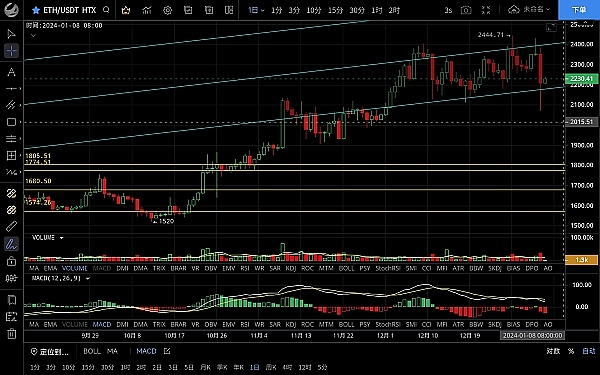600x375 pixels.
Task: Toggle the lock drawings icon
Action: (x=11, y=261)
